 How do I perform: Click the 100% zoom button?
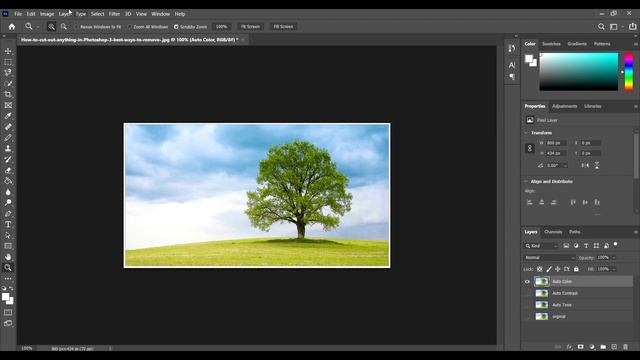pos(222,27)
